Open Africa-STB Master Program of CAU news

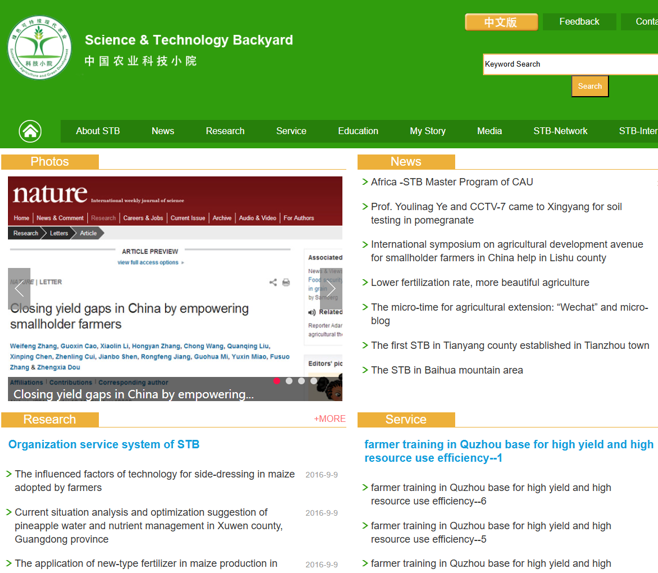click(x=452, y=182)
